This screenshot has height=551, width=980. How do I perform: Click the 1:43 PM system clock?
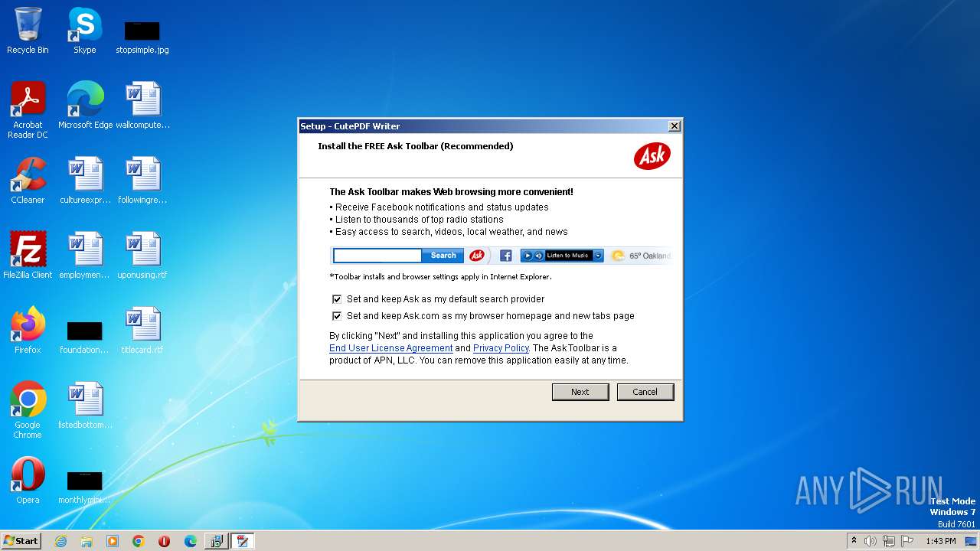[941, 541]
